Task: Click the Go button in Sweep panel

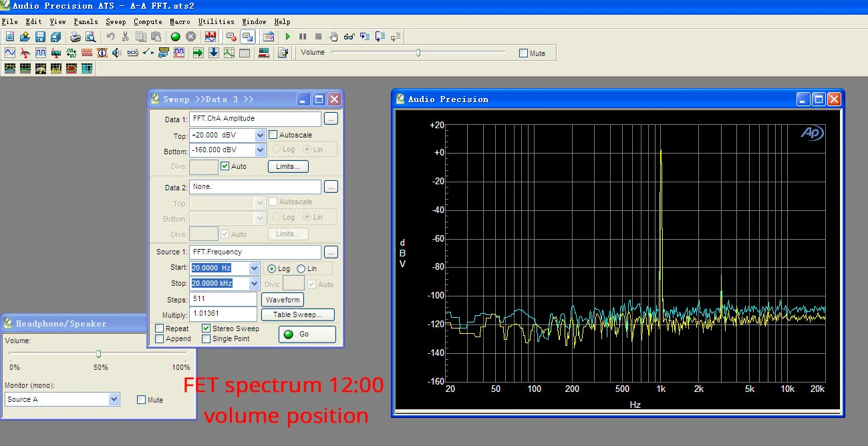Action: [x=307, y=334]
